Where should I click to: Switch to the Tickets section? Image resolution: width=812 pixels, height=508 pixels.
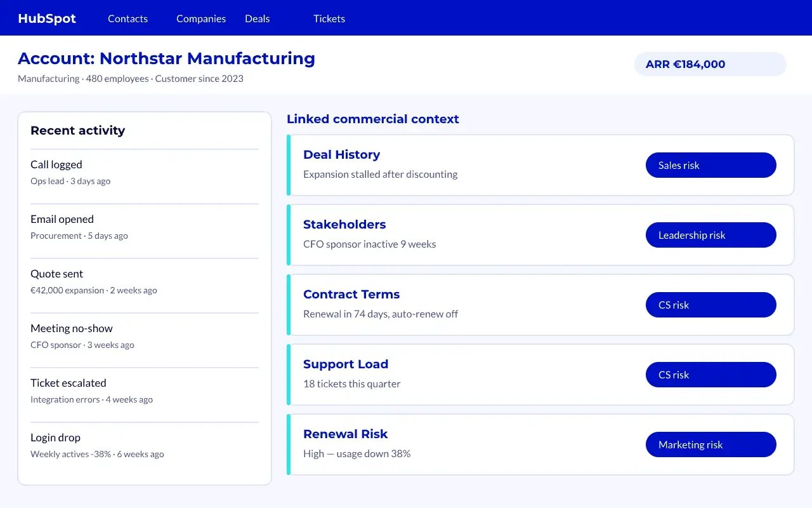pos(329,18)
